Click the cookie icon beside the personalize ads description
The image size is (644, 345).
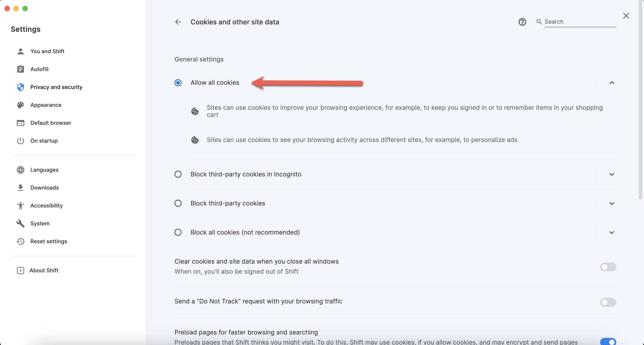(x=195, y=140)
